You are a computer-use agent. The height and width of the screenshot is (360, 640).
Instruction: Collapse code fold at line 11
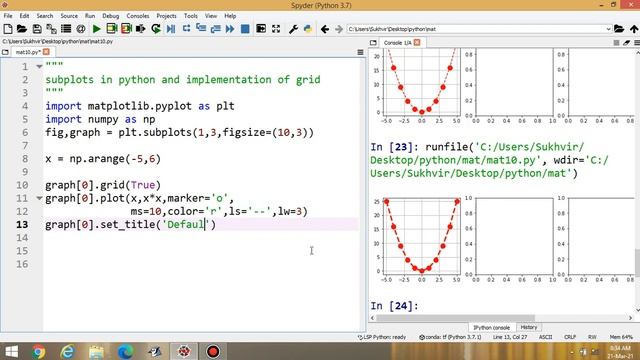click(39, 198)
